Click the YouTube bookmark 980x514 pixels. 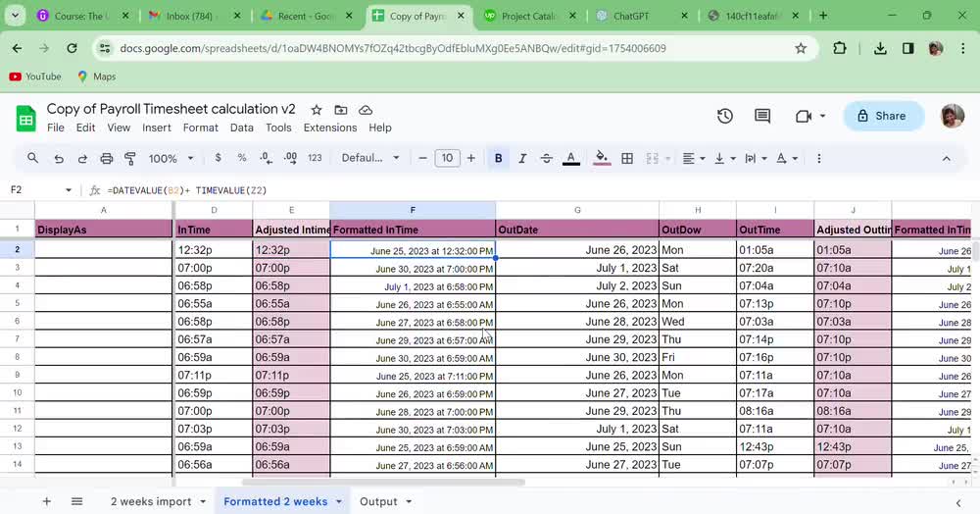(35, 77)
